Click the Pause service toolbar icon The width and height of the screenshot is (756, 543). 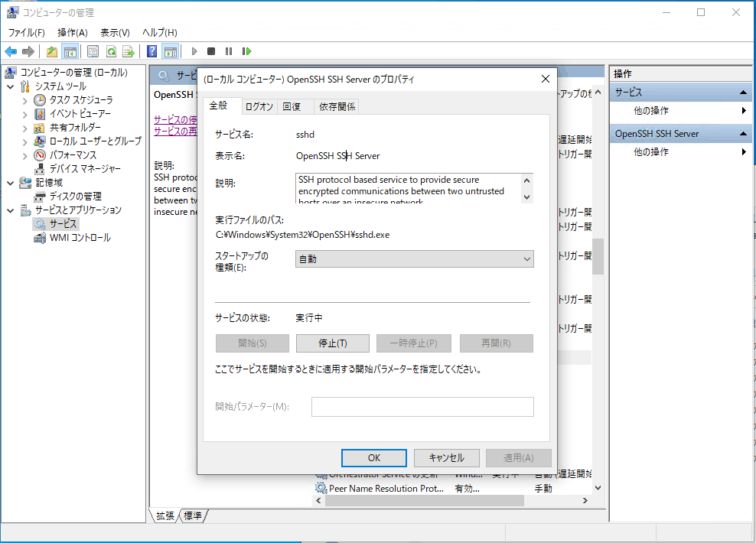click(x=229, y=51)
